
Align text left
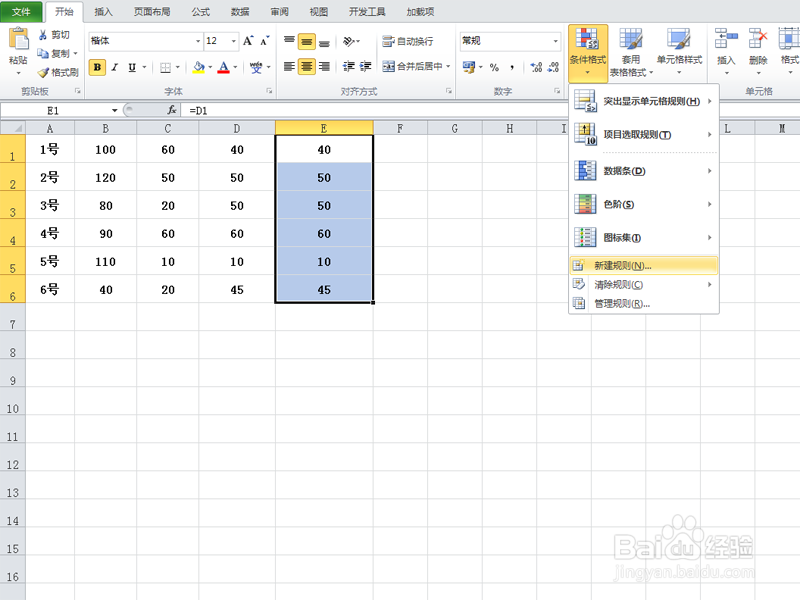click(x=289, y=67)
